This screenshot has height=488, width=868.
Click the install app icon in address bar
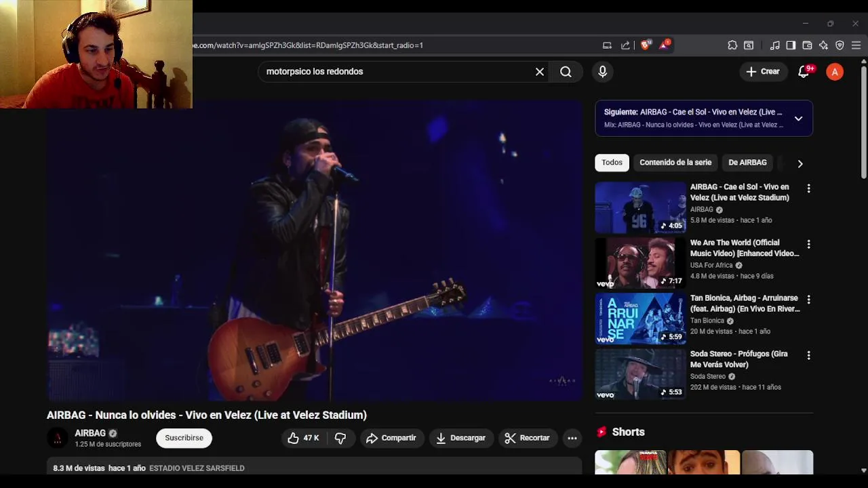pyautogui.click(x=607, y=45)
